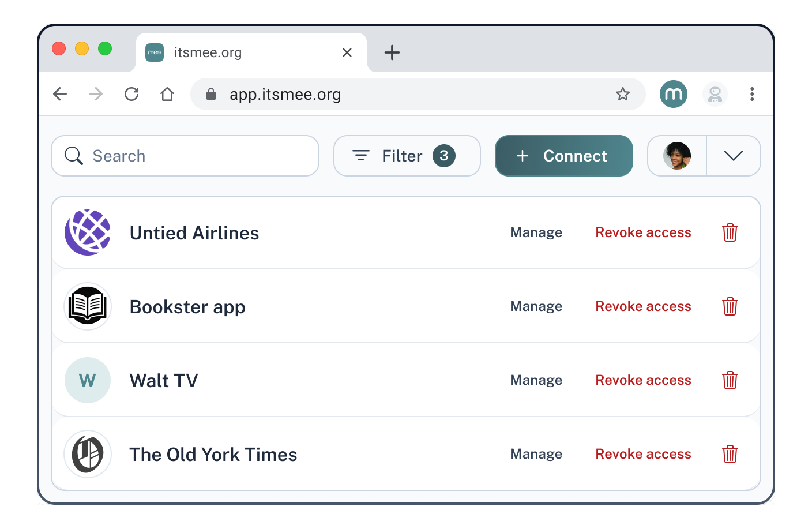Click trash icon next to The Old York Times
Image resolution: width=812 pixels, height=529 pixels.
[x=730, y=454]
